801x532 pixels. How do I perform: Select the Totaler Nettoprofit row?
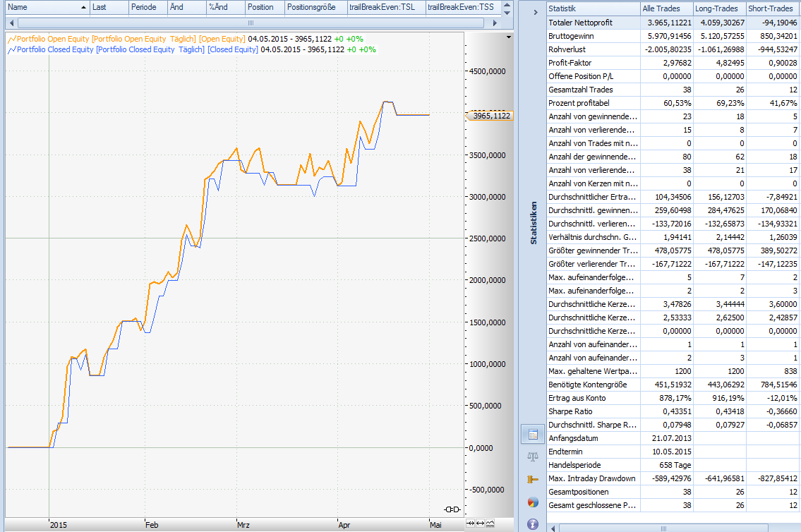591,23
